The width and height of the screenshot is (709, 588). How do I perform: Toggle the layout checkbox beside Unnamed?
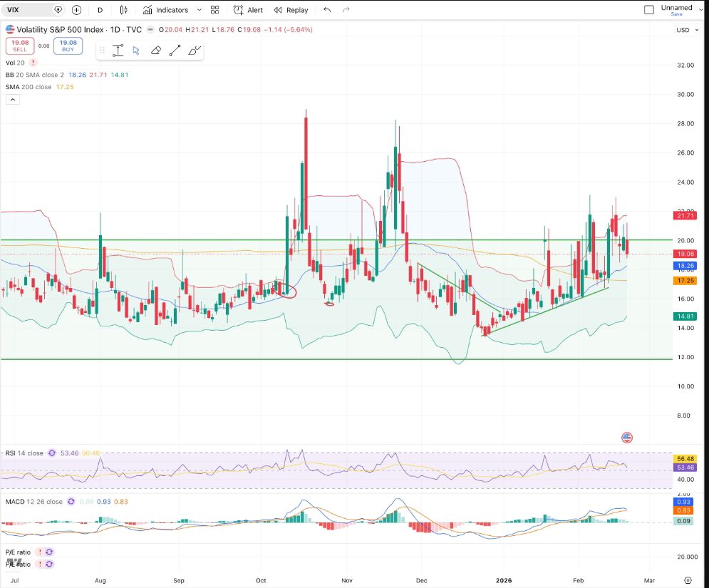coord(648,10)
